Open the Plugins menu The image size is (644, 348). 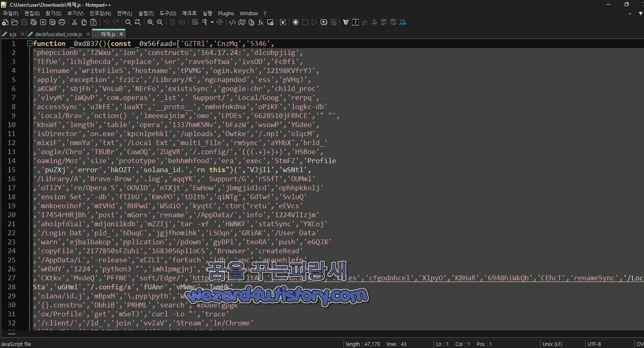coord(226,13)
